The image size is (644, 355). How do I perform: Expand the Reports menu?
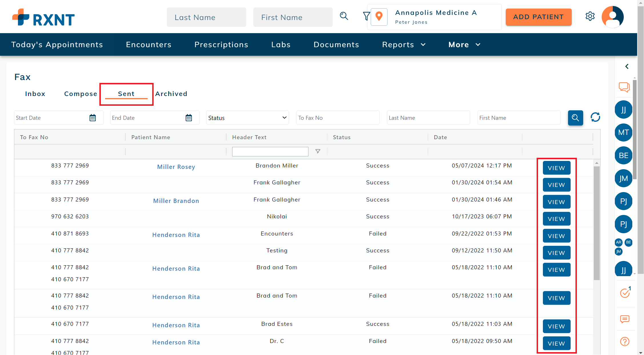click(404, 45)
